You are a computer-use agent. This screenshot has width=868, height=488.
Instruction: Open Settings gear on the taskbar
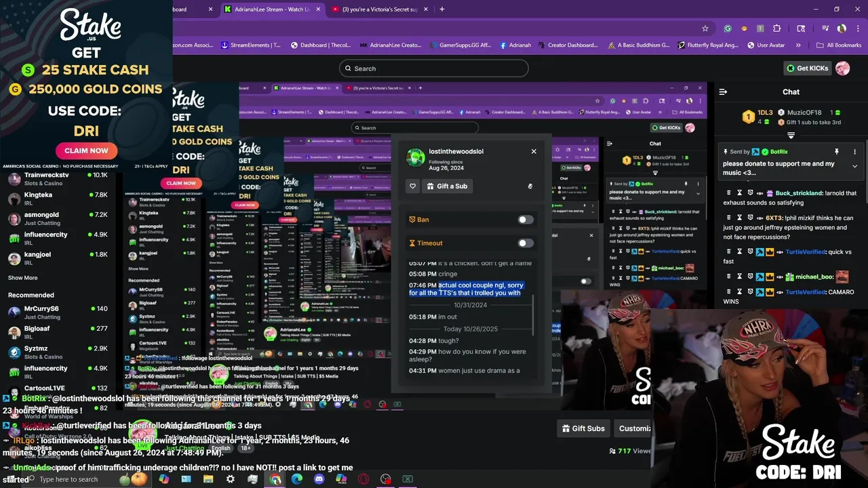pos(231,479)
